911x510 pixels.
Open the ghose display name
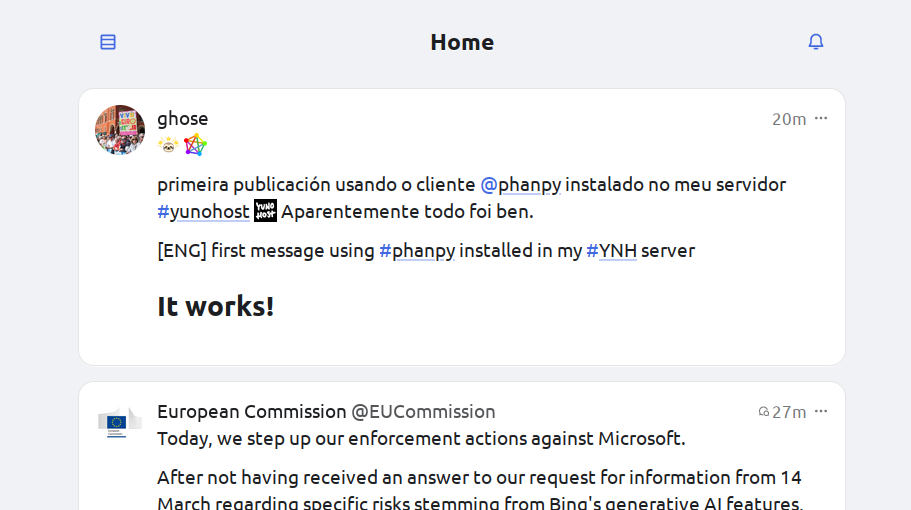(182, 118)
